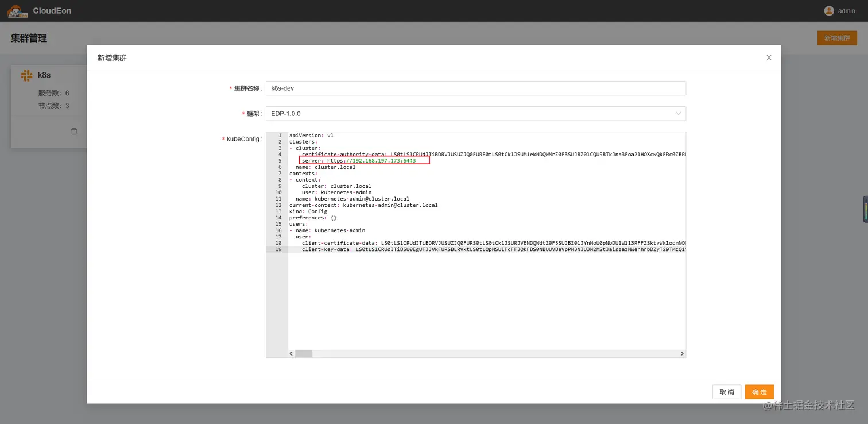Click the apiVersion: v1 line
868x424 pixels.
coord(311,136)
